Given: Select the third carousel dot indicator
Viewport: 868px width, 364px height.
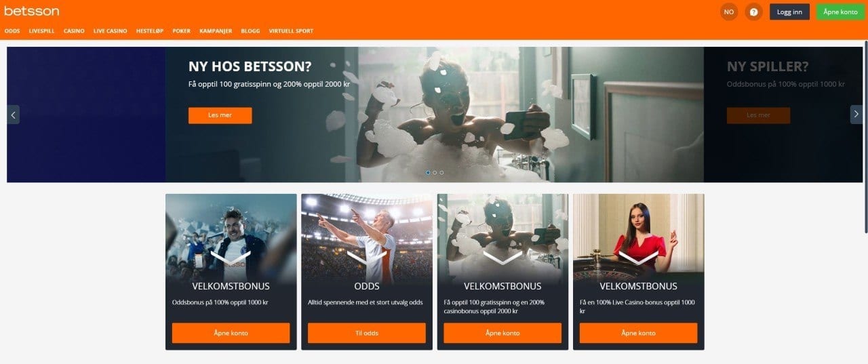Looking at the screenshot, I should [441, 173].
